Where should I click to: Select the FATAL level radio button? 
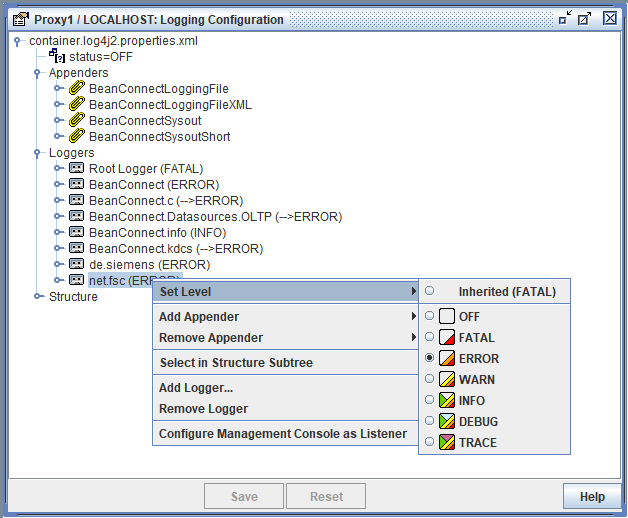pyautogui.click(x=430, y=338)
